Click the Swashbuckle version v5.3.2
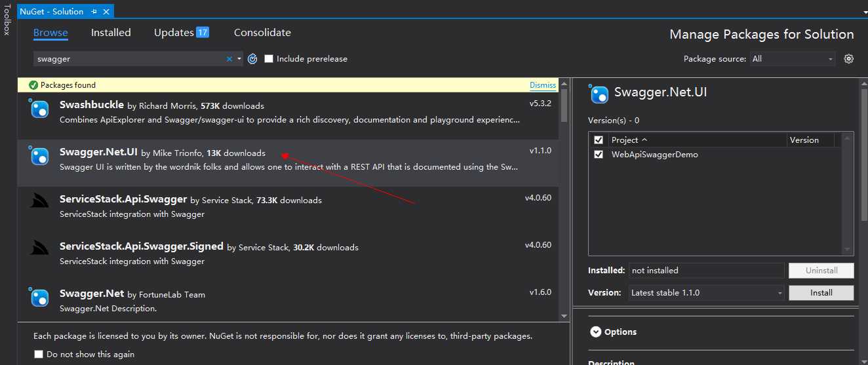The image size is (868, 365). pyautogui.click(x=540, y=104)
